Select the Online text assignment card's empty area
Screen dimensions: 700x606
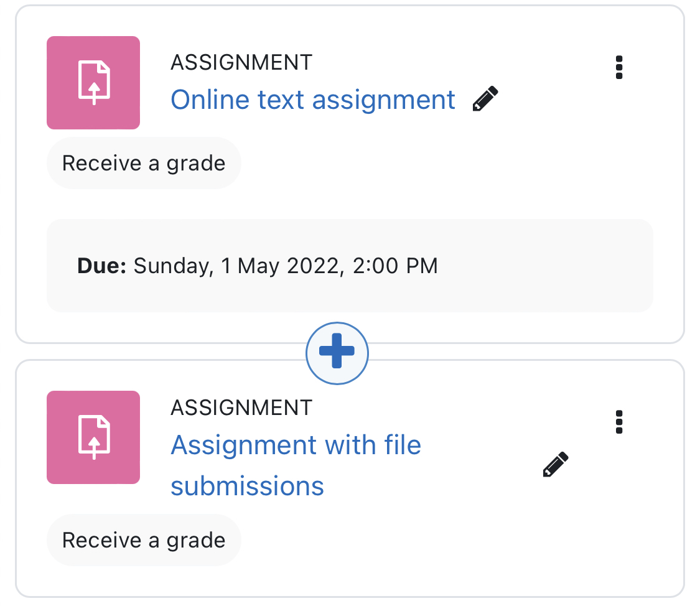(446, 179)
